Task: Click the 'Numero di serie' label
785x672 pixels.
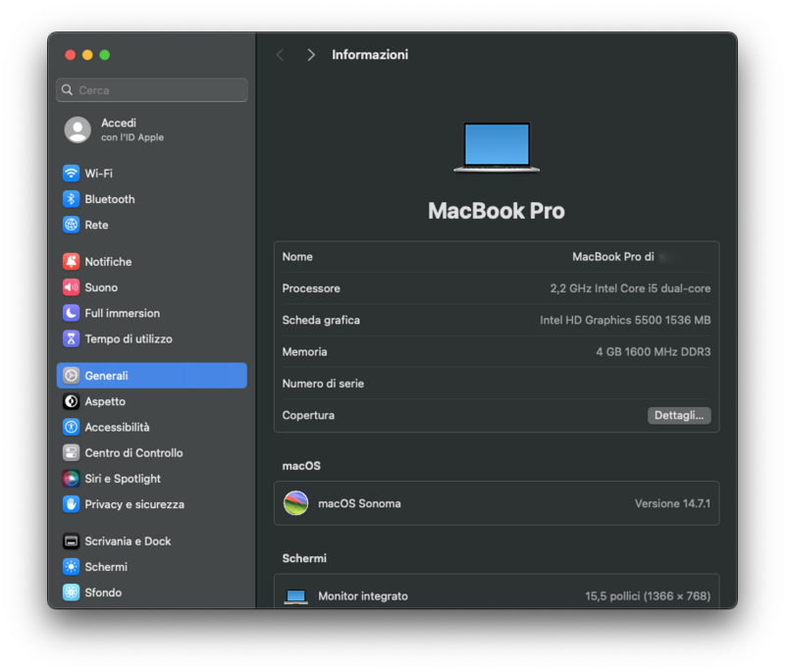Action: 323,384
